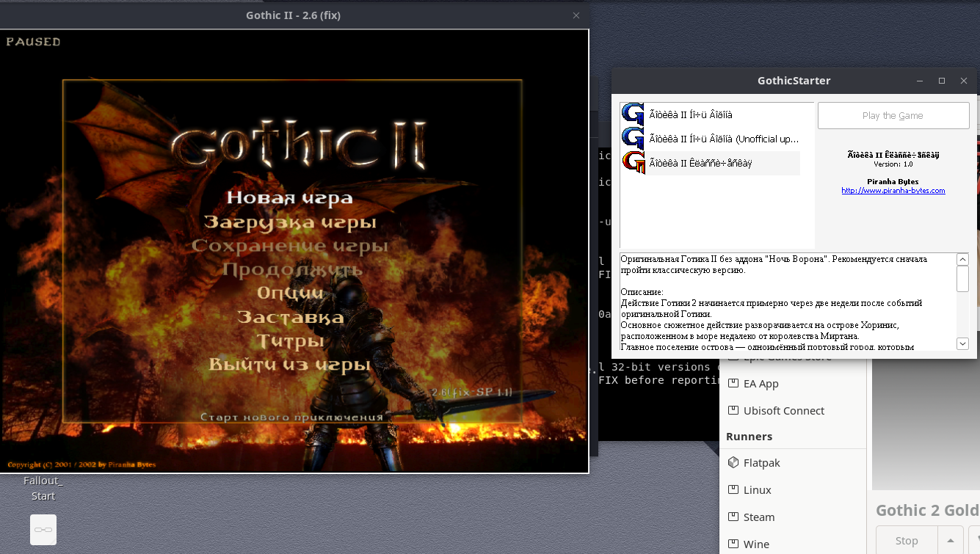Viewport: 980px width, 554px height.
Task: Maximize the GothicStarter window
Action: [942, 81]
